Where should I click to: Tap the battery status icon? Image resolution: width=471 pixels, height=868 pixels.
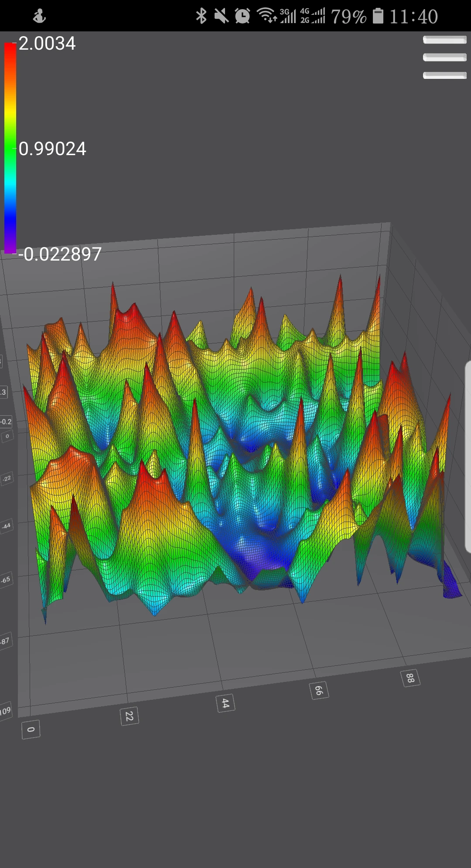pos(378,16)
